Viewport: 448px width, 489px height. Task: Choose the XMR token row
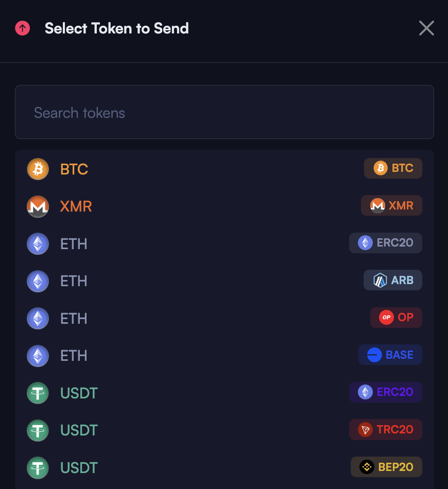76,206
